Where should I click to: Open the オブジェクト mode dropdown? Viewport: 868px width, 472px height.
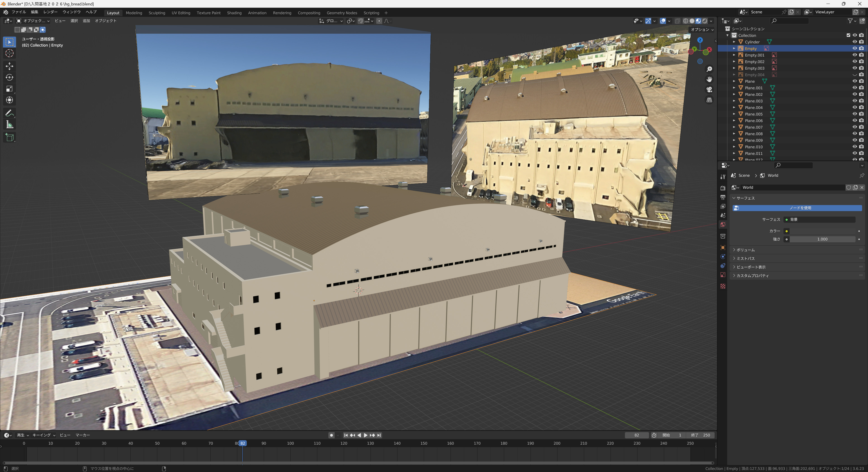[x=33, y=21]
